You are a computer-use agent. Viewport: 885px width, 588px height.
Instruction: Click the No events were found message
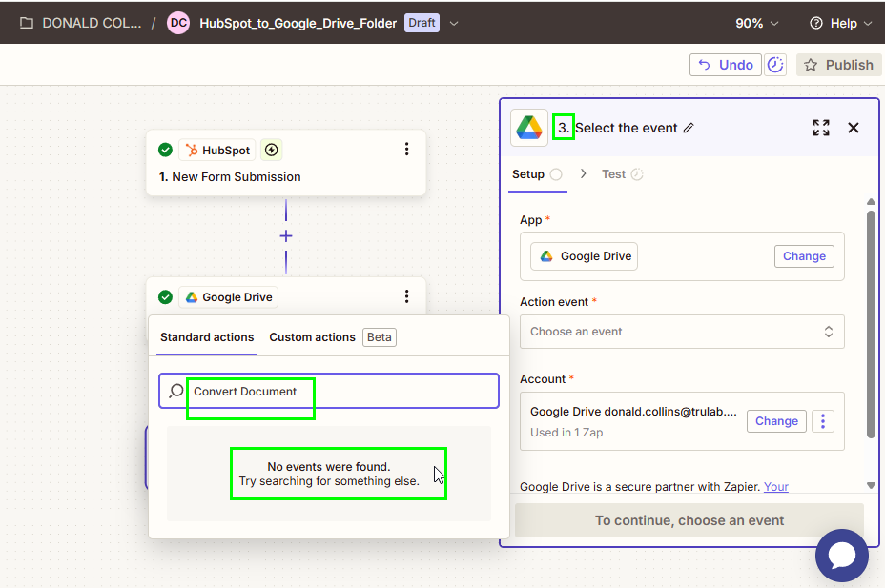329,474
